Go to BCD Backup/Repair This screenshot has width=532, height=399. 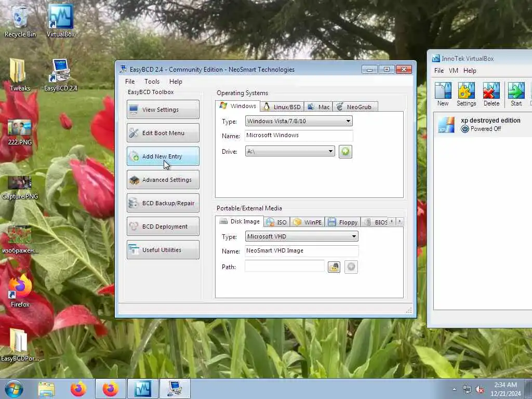click(x=163, y=203)
